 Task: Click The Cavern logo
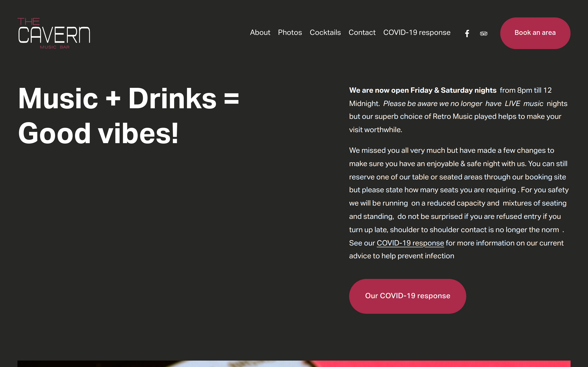tap(54, 33)
